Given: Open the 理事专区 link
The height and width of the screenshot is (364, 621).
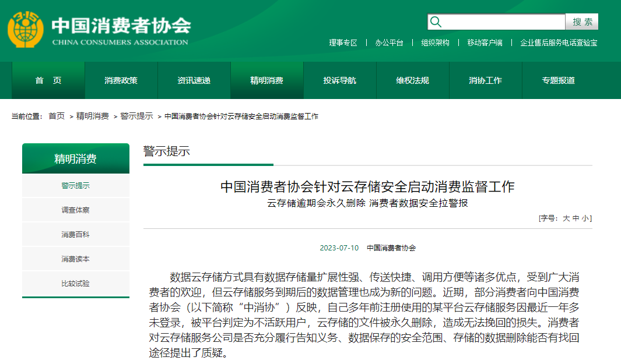Looking at the screenshot, I should pos(343,43).
